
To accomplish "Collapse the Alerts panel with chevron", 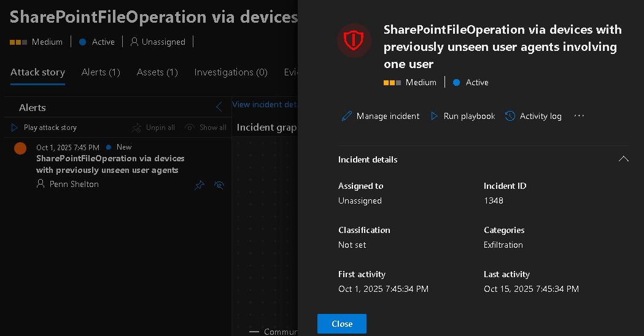I will click(219, 107).
